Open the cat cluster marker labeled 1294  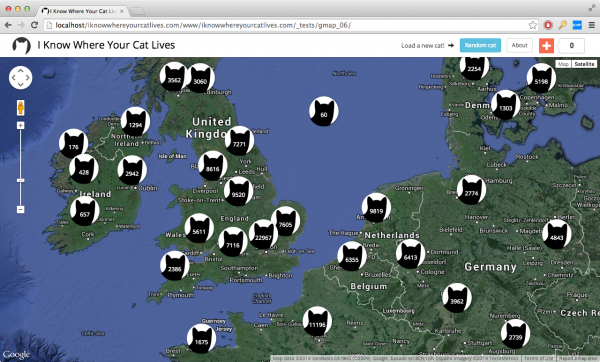point(135,122)
